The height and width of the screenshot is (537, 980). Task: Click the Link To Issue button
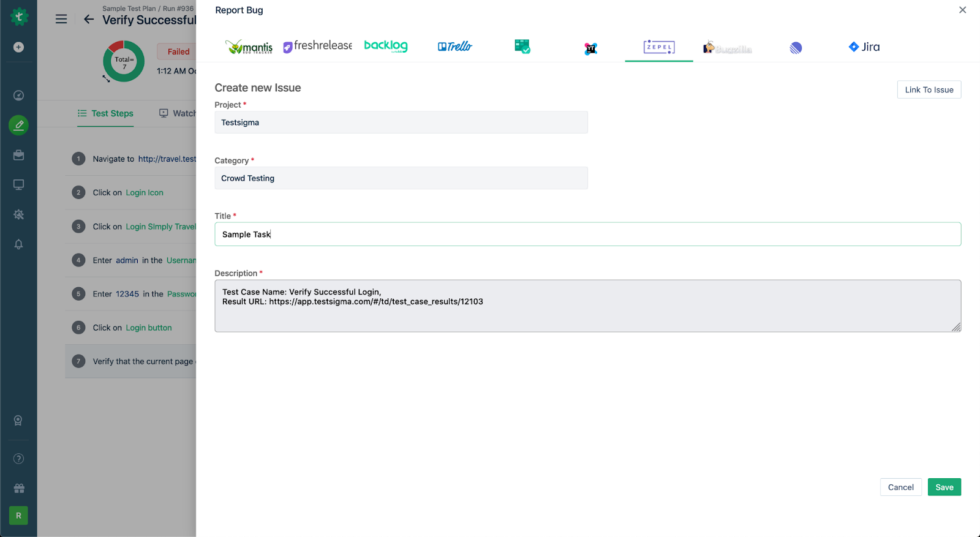[929, 89]
